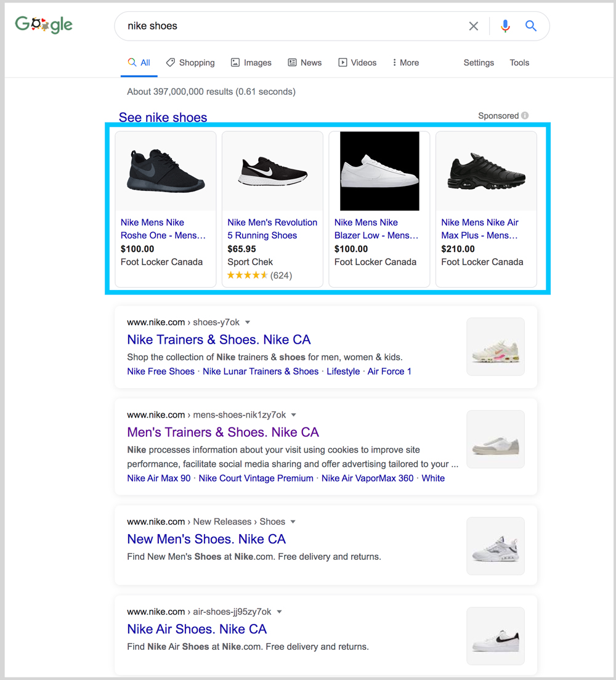Click into the 'nike shoes' search field
The image size is (616, 680).
(x=295, y=26)
